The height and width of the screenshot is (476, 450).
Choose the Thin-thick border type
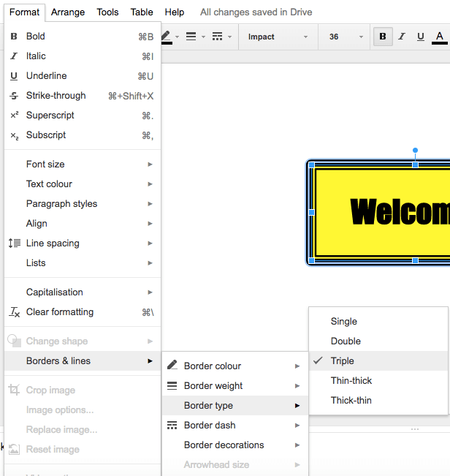[x=351, y=380]
